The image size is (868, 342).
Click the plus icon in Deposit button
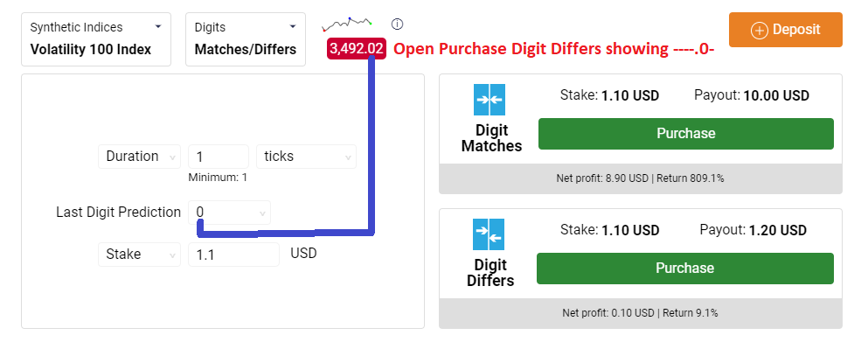(759, 31)
